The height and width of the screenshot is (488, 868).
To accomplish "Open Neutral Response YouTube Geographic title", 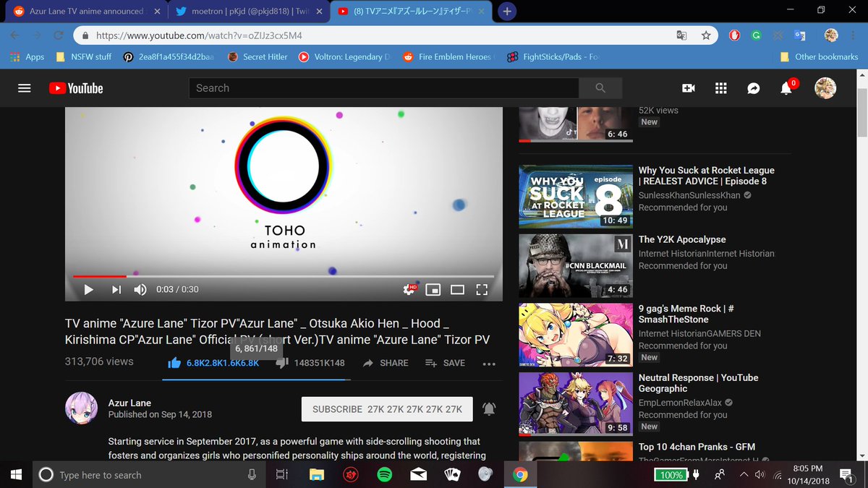I will pyautogui.click(x=699, y=383).
